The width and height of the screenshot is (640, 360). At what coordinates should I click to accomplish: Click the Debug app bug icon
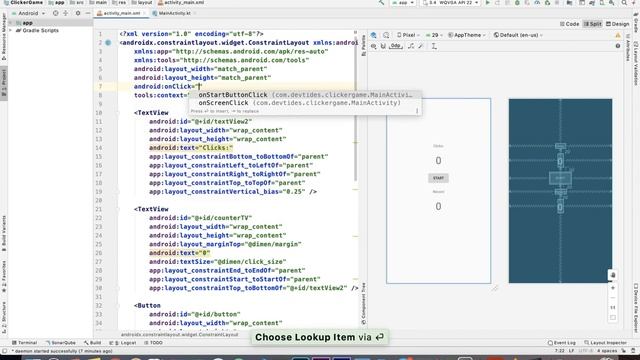(517, 2)
